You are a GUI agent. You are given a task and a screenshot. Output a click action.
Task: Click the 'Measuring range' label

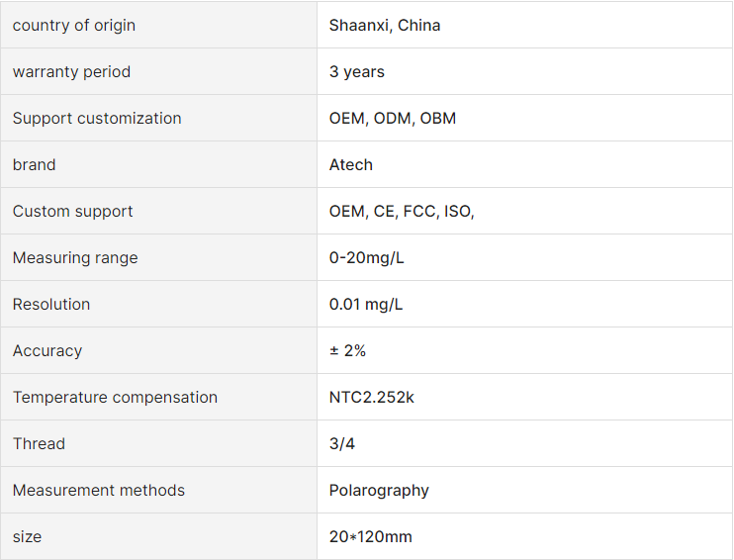pyautogui.click(x=75, y=257)
